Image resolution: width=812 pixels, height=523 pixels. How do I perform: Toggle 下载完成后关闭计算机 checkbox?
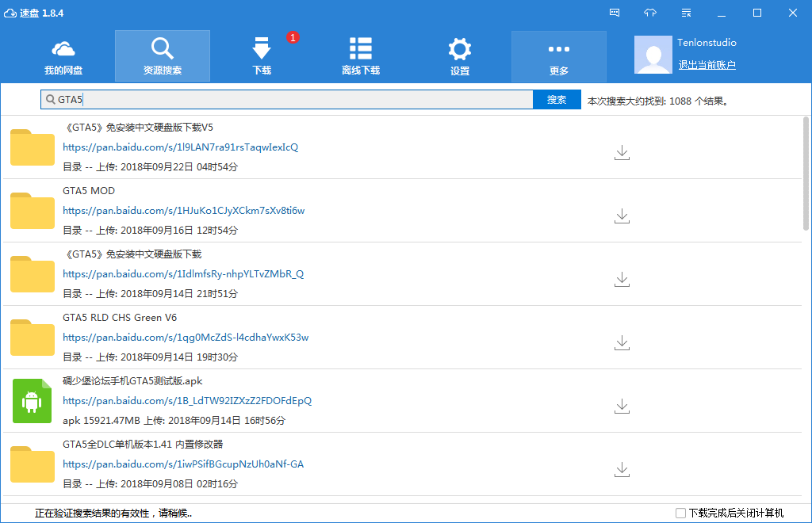click(x=680, y=513)
